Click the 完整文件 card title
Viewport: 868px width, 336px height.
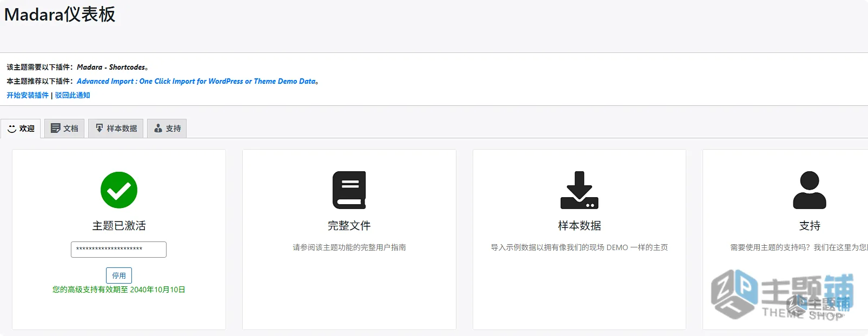349,226
